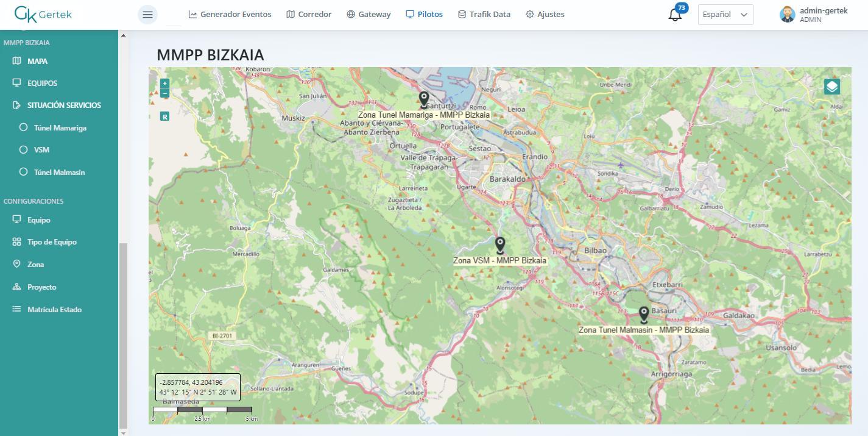Click the map coordinates readout box
The width and height of the screenshot is (868, 436).
(x=198, y=387)
